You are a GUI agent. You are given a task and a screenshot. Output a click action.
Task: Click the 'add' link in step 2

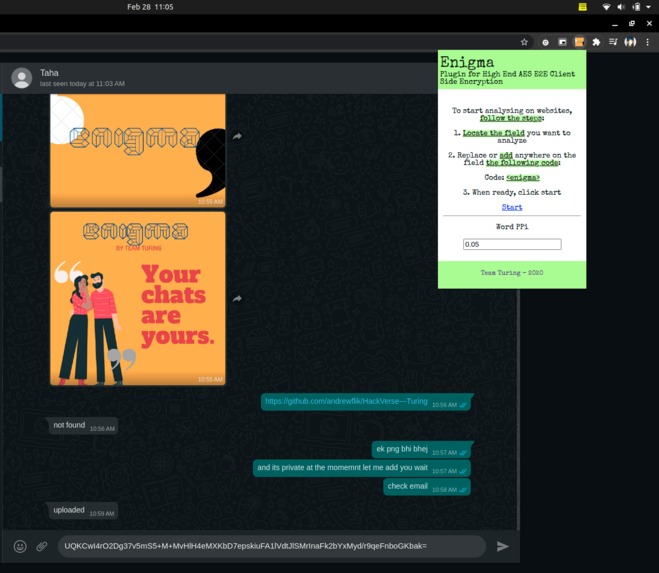(506, 155)
